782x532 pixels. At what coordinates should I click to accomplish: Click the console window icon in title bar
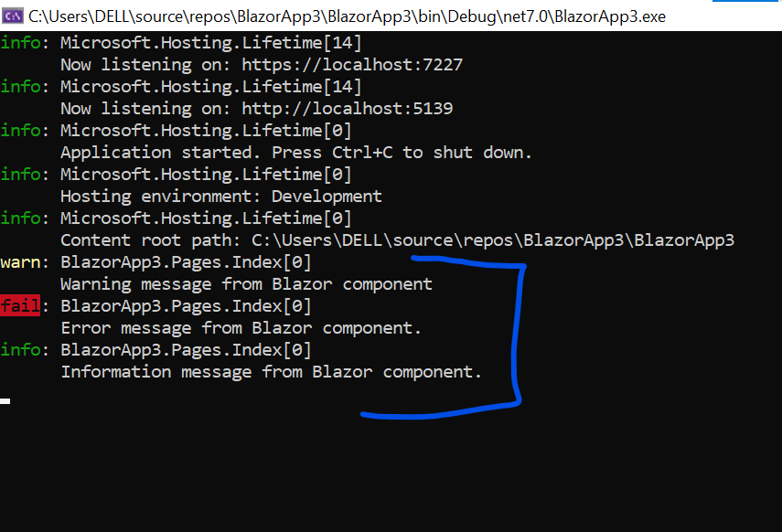coord(13,16)
